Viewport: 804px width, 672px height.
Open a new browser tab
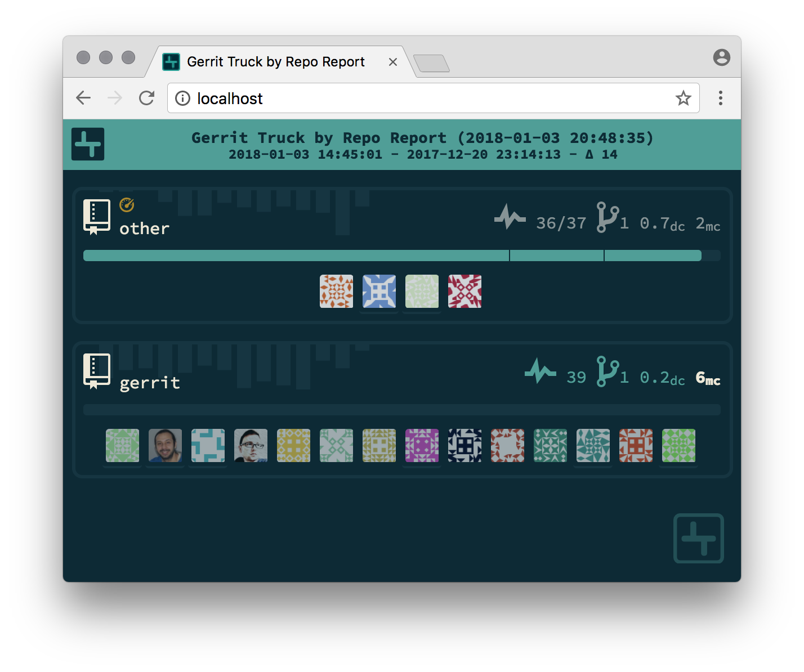(x=431, y=64)
